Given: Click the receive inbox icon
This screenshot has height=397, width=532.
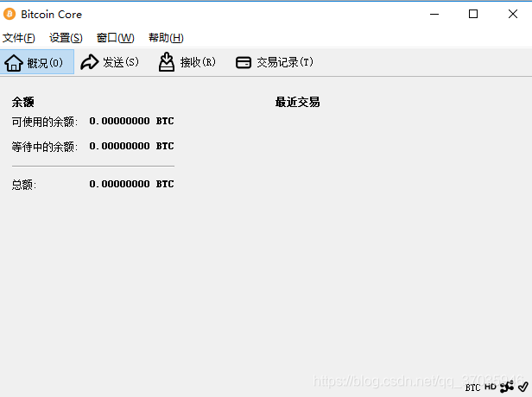Looking at the screenshot, I should point(167,61).
